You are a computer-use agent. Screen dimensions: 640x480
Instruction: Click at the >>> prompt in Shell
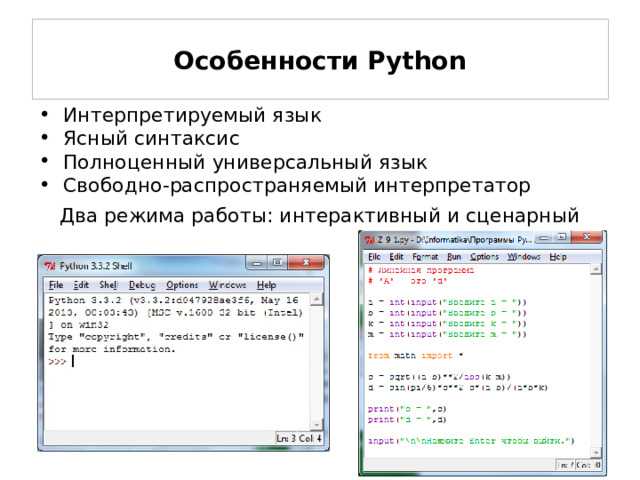point(57,362)
